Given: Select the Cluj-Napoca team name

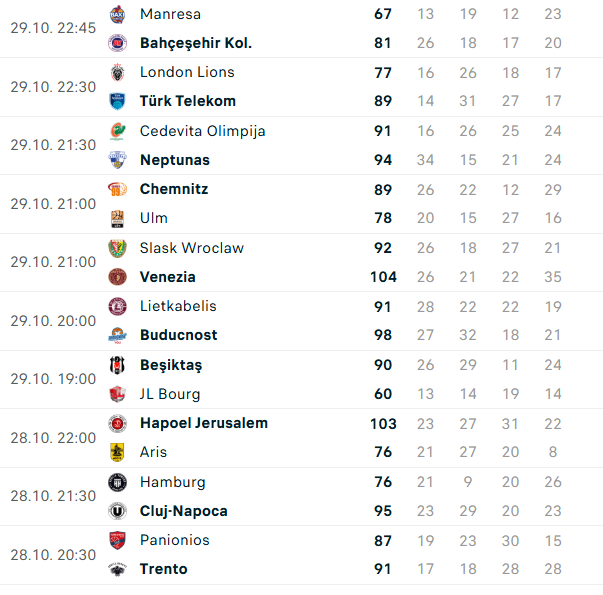Looking at the screenshot, I should [x=184, y=511].
